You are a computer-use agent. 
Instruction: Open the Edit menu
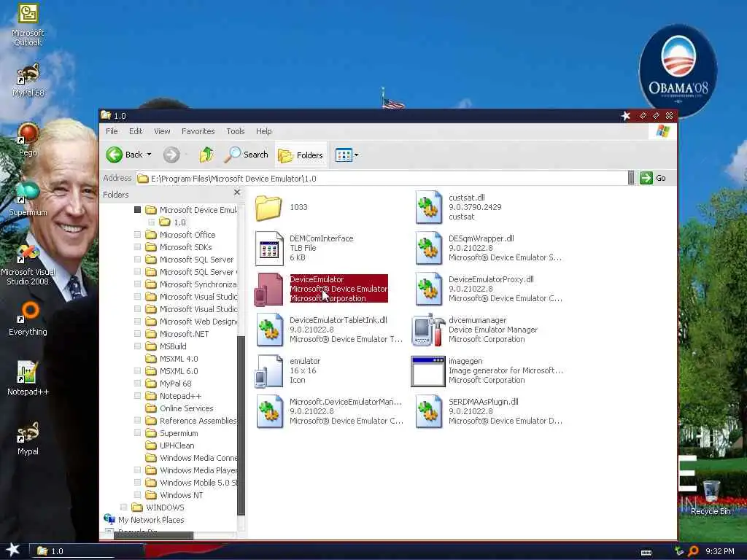(x=136, y=131)
